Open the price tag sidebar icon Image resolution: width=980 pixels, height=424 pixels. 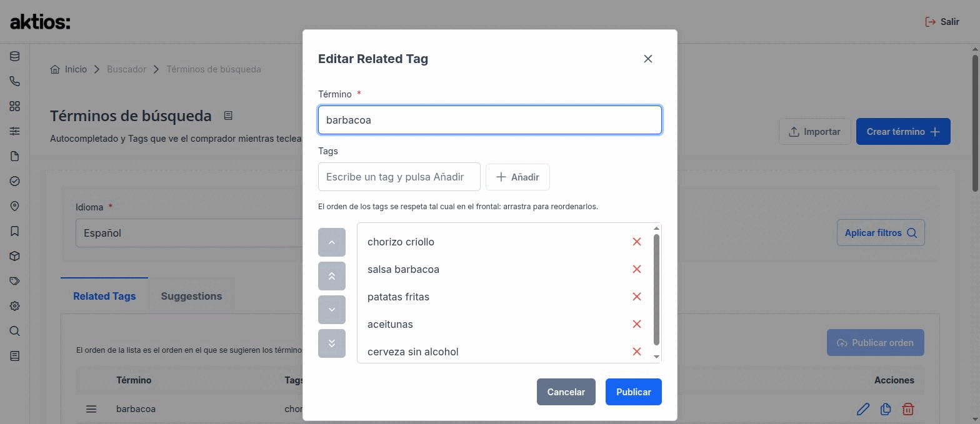[x=14, y=281]
